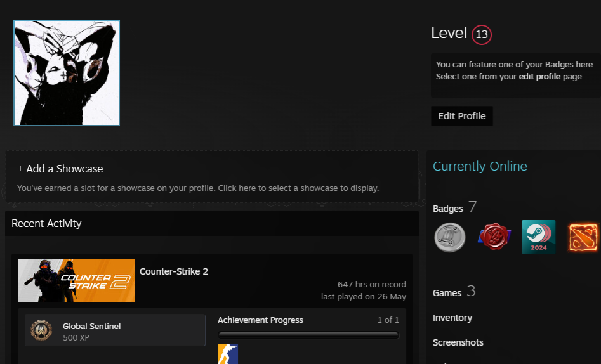This screenshot has width=601, height=364.
Task: Click the 1 of 1 achievement count
Action: click(x=388, y=320)
